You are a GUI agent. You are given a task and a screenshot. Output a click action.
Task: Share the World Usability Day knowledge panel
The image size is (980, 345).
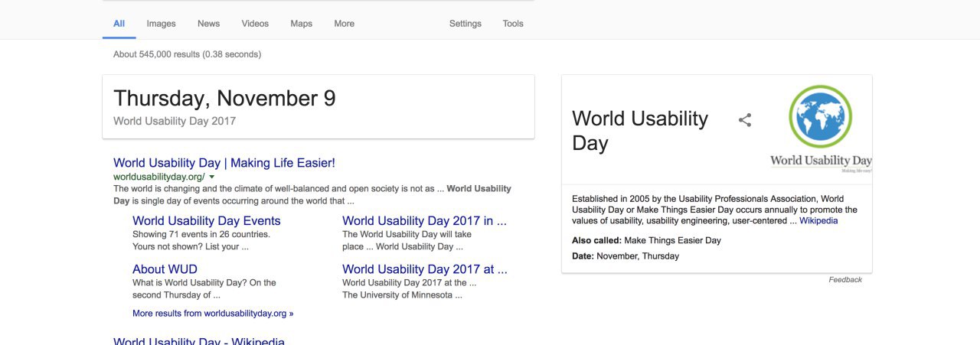pyautogui.click(x=745, y=120)
